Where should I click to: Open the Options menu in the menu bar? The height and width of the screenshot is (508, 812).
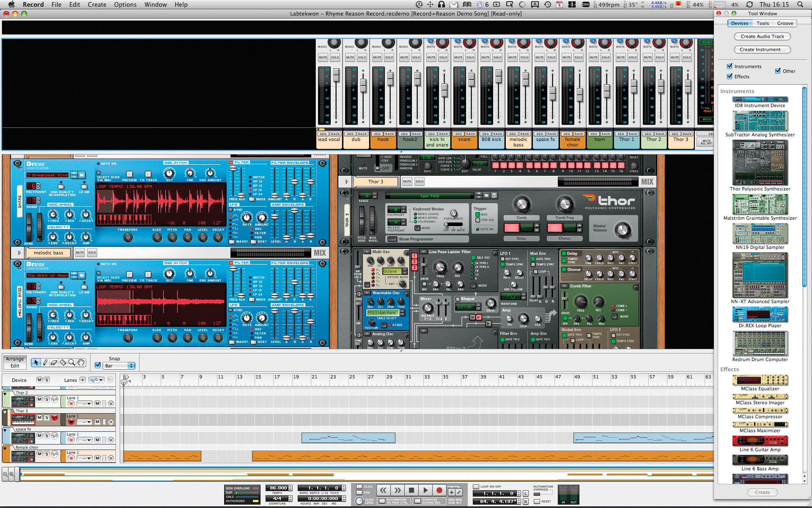point(125,5)
